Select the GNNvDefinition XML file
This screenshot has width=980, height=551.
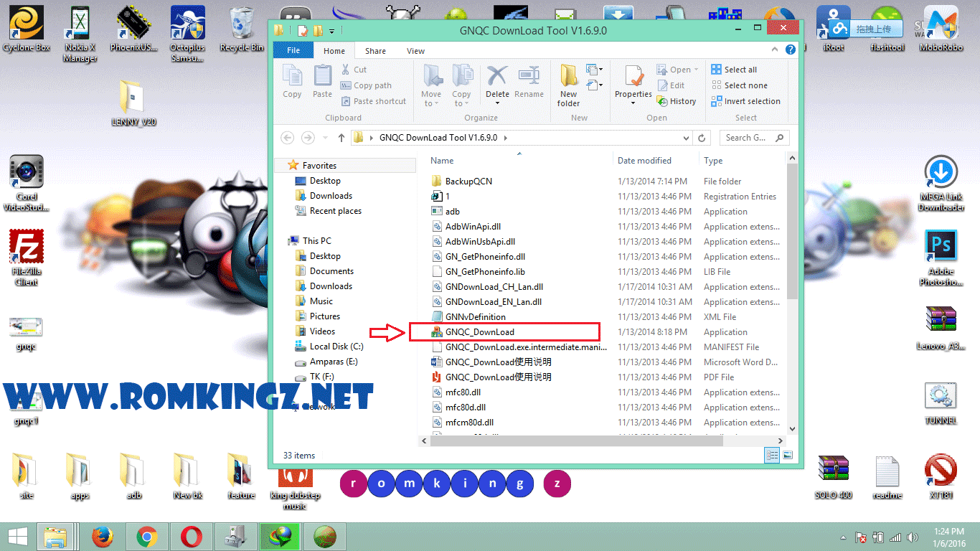click(475, 317)
